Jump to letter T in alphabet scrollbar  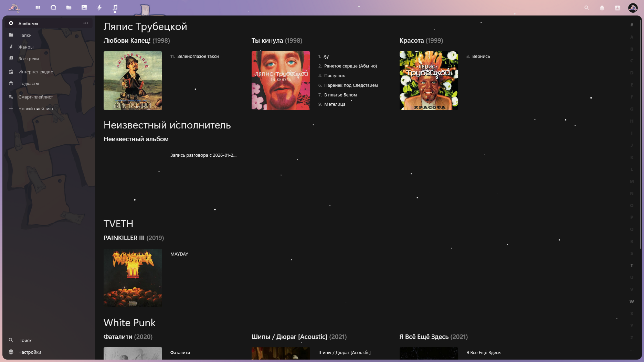click(x=632, y=265)
